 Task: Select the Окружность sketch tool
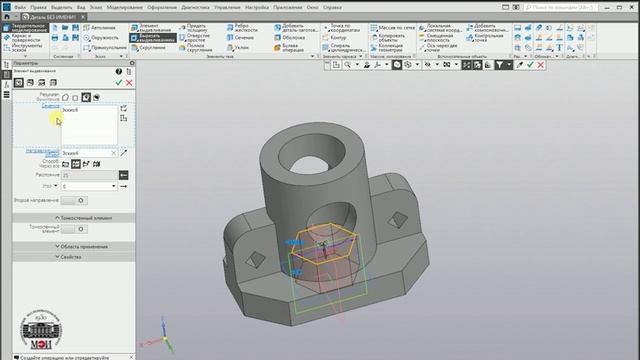(x=101, y=38)
